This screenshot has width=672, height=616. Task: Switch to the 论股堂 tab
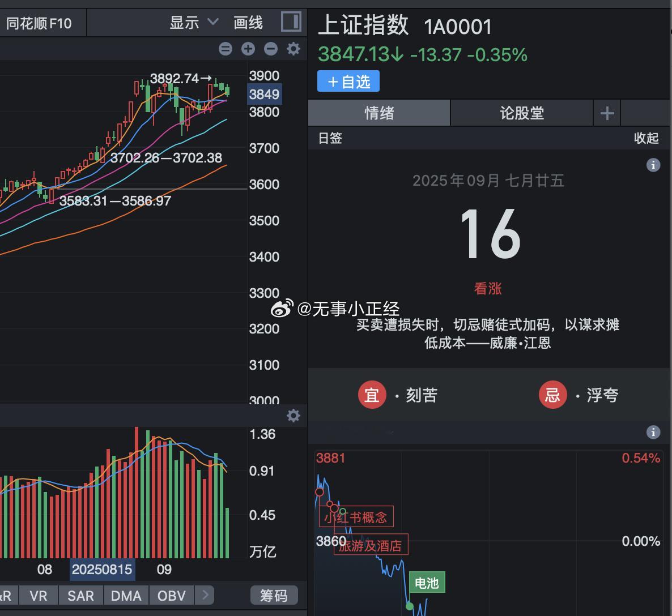click(522, 113)
